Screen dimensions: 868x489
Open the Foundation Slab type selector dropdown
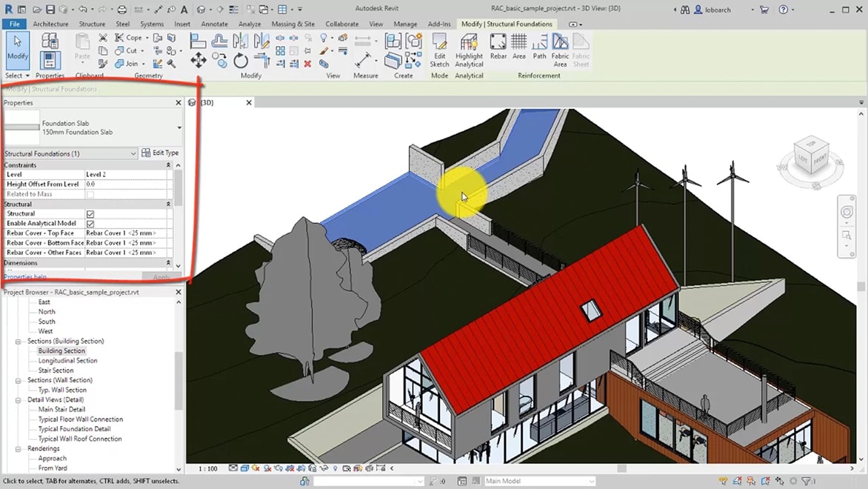click(x=178, y=127)
